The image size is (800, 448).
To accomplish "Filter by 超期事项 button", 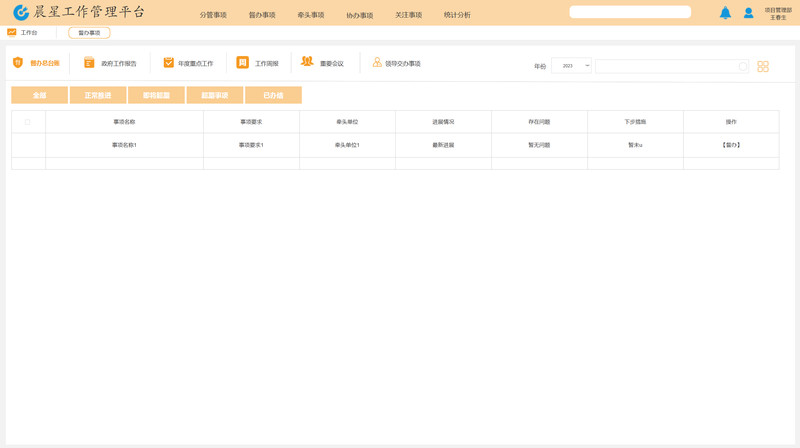I will coord(215,95).
